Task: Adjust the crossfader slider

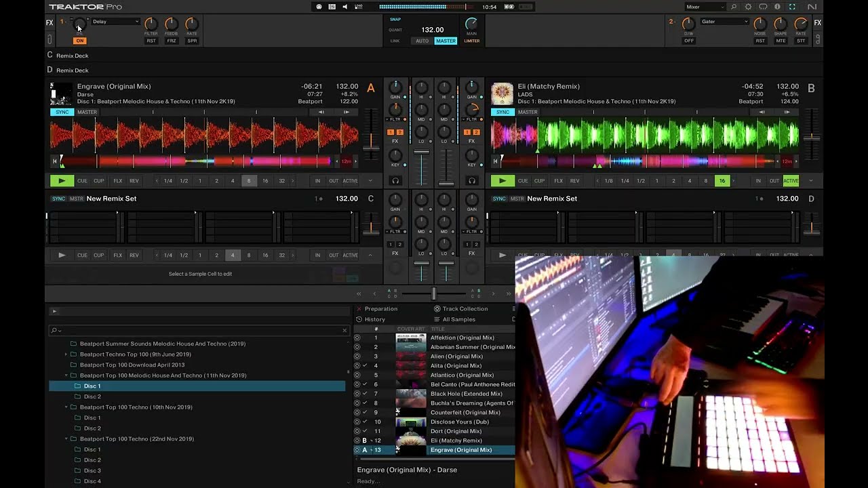Action: coord(434,293)
